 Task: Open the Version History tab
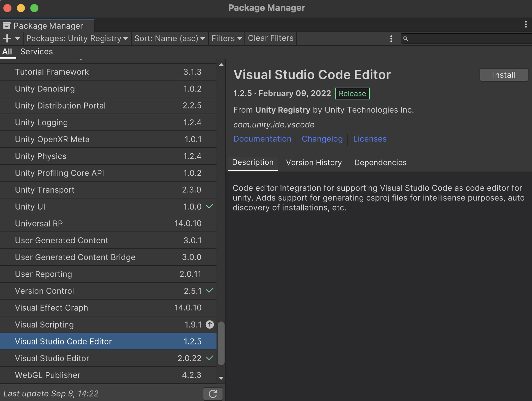click(314, 163)
